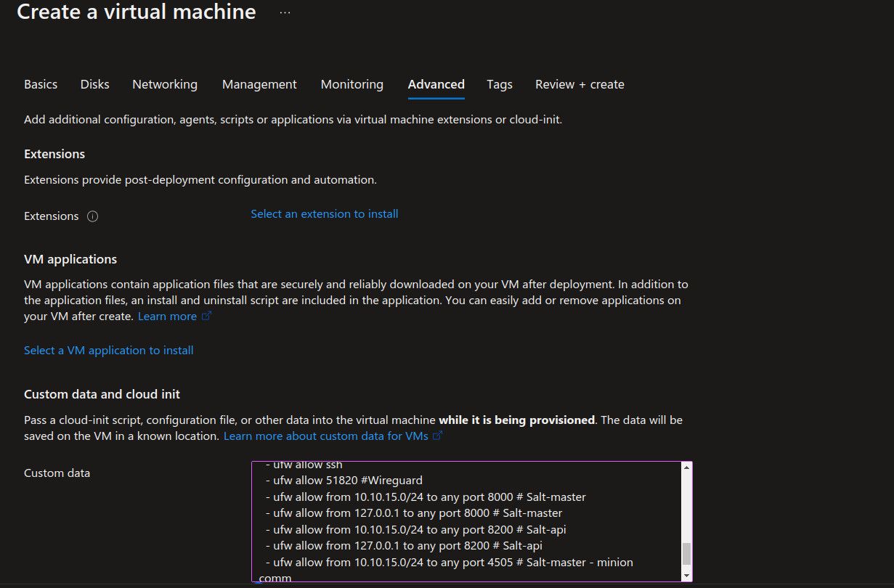Open Learn more about VM applications

click(x=168, y=316)
